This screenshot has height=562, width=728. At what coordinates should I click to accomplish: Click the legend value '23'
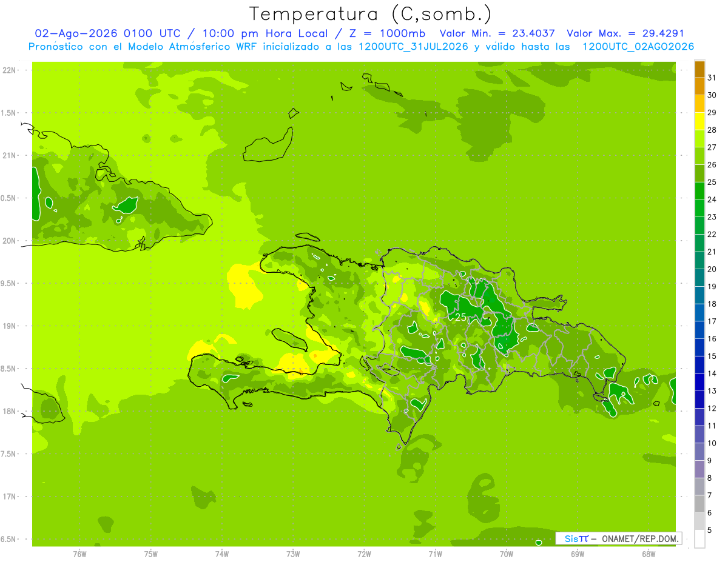coord(712,217)
